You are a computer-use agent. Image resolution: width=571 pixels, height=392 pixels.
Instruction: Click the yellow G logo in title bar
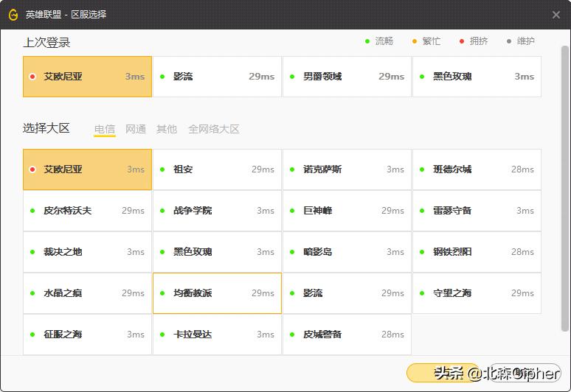[13, 15]
